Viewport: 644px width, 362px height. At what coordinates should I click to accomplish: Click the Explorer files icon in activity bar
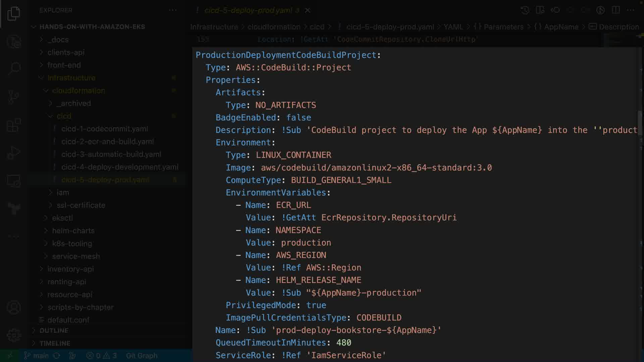(14, 13)
